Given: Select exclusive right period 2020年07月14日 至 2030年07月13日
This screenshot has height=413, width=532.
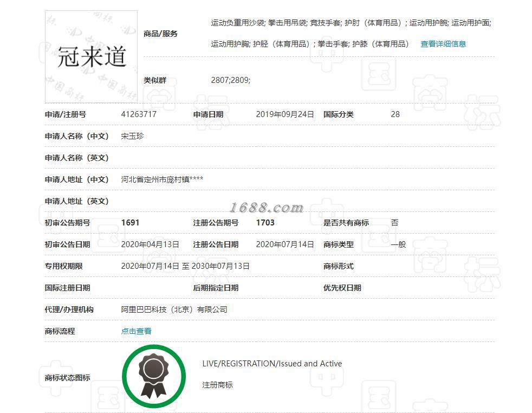Looking at the screenshot, I should point(185,266).
